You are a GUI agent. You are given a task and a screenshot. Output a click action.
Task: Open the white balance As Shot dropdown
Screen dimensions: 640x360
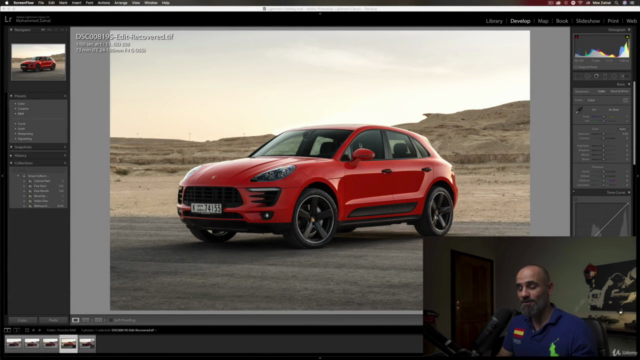[x=614, y=110]
